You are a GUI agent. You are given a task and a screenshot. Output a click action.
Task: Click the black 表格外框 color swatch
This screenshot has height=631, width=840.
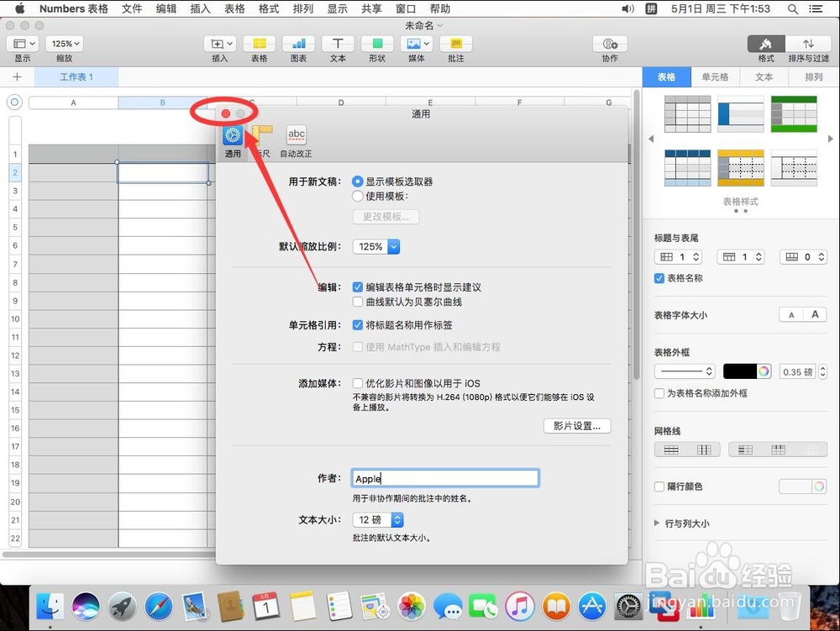click(x=742, y=371)
